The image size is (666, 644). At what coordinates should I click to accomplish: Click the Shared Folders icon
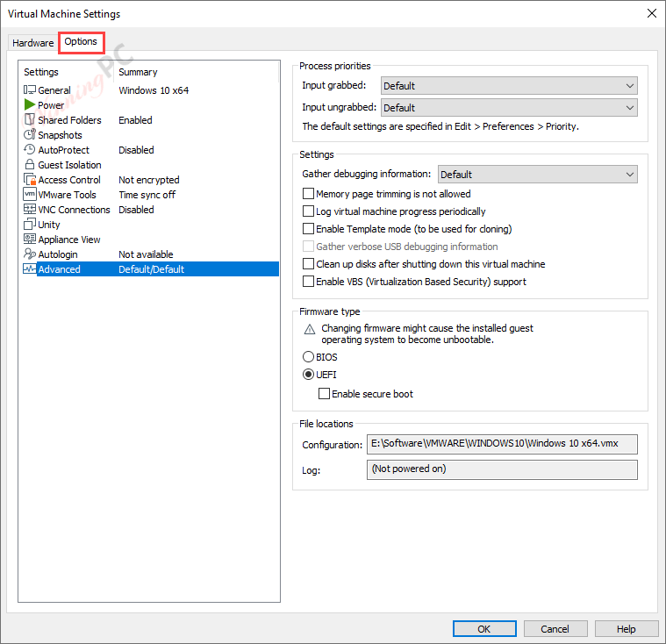pyautogui.click(x=29, y=119)
